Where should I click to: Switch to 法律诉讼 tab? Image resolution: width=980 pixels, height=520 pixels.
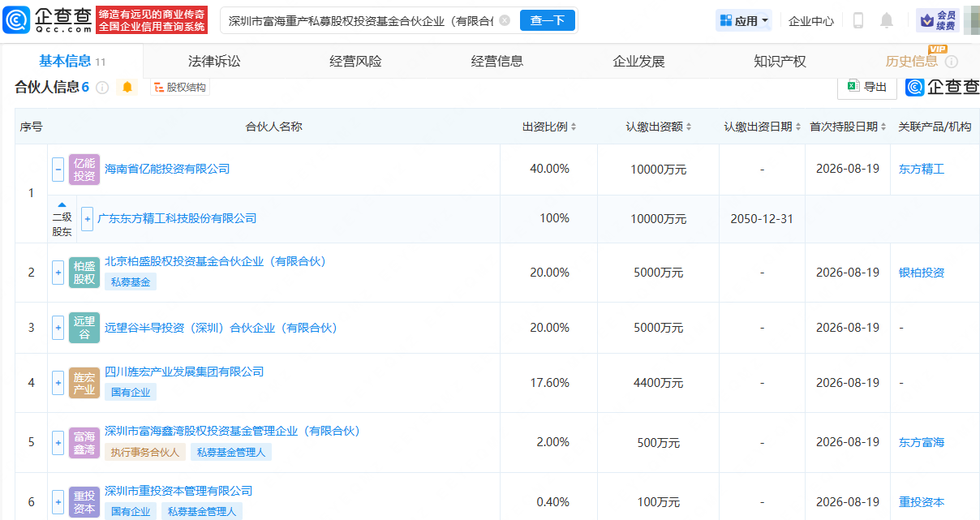(x=214, y=61)
